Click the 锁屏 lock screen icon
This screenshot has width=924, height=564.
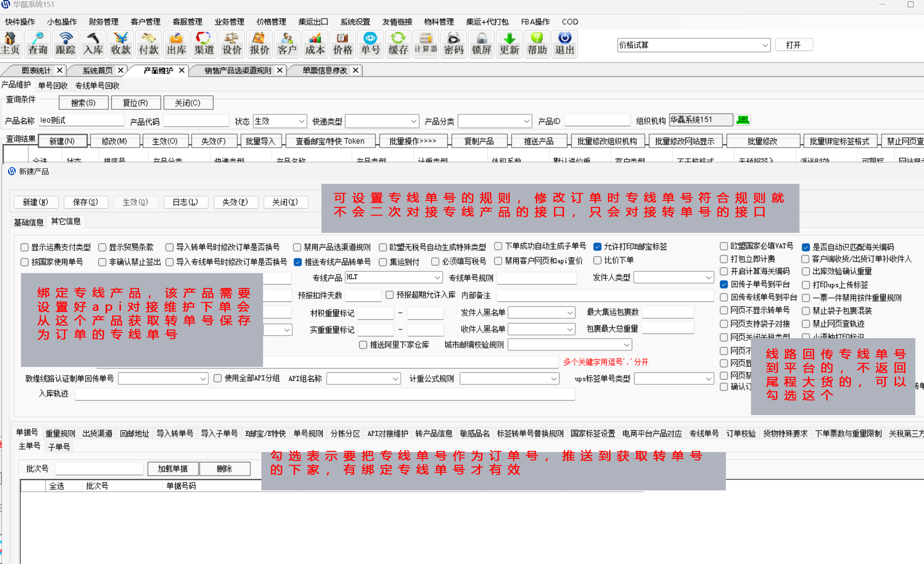point(481,44)
